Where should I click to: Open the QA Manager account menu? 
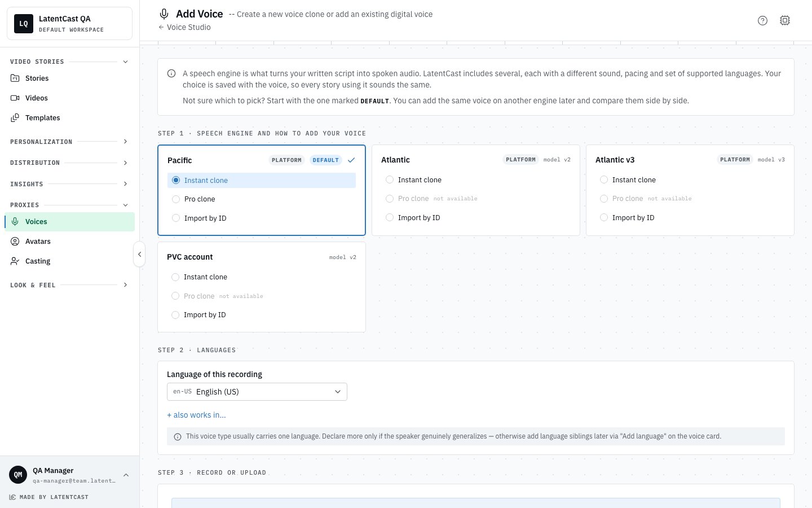69,475
